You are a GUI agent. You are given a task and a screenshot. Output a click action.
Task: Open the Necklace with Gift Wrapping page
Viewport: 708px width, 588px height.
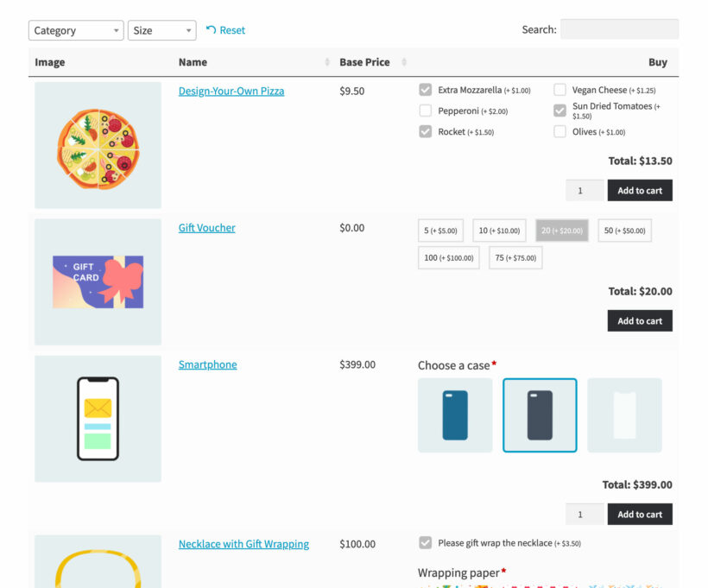243,543
